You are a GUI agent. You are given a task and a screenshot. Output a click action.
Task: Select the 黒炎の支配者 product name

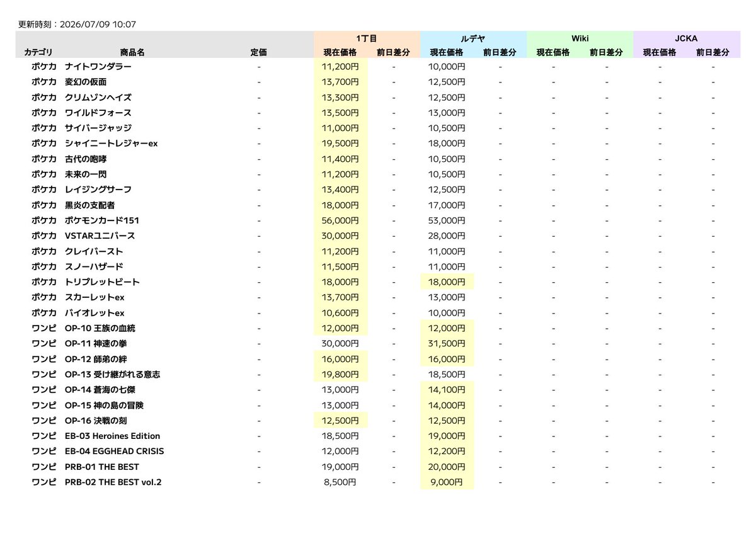pos(90,205)
